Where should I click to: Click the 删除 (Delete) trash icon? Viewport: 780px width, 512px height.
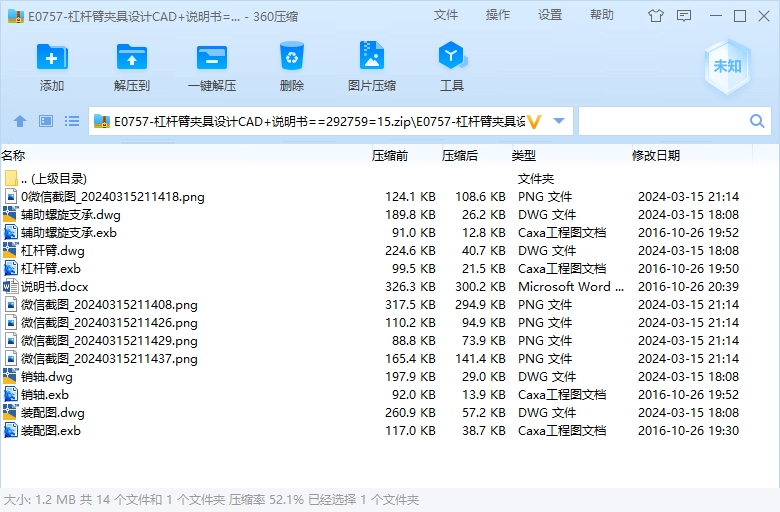pos(292,56)
